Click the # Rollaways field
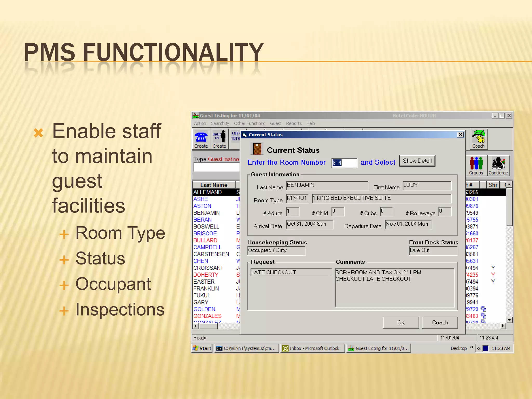Screen dimensions: 532x399 (445, 211)
